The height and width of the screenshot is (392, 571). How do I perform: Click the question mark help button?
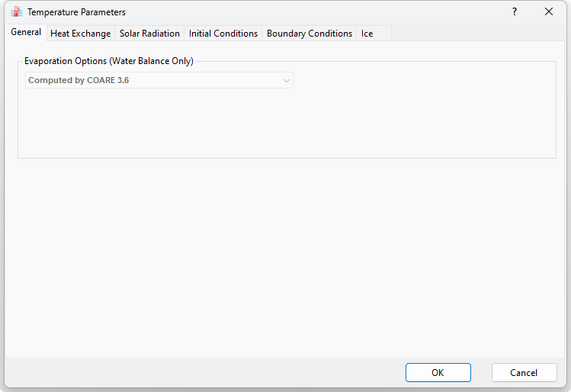[x=515, y=12]
